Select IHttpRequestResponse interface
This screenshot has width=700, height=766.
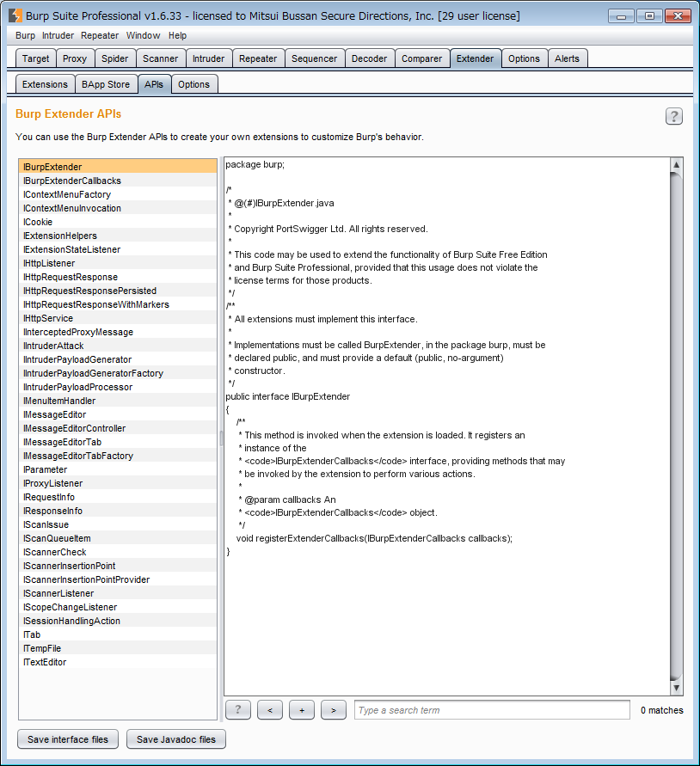coord(118,277)
